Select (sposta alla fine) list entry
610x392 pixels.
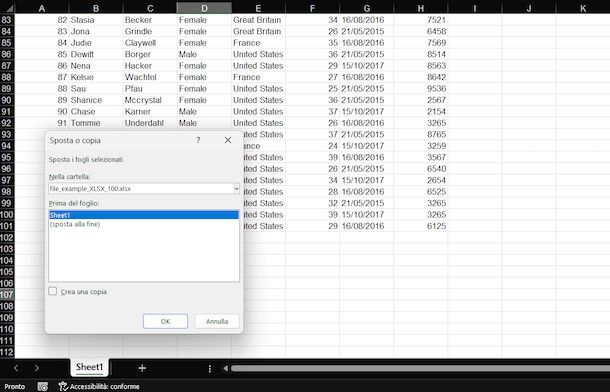(75, 224)
